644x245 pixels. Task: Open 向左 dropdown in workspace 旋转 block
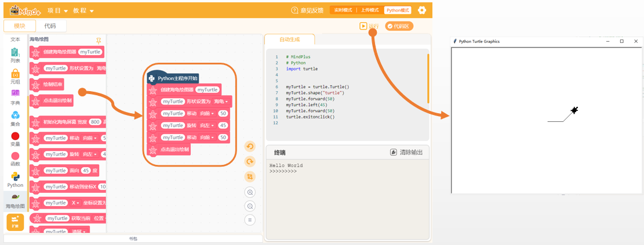pos(206,125)
